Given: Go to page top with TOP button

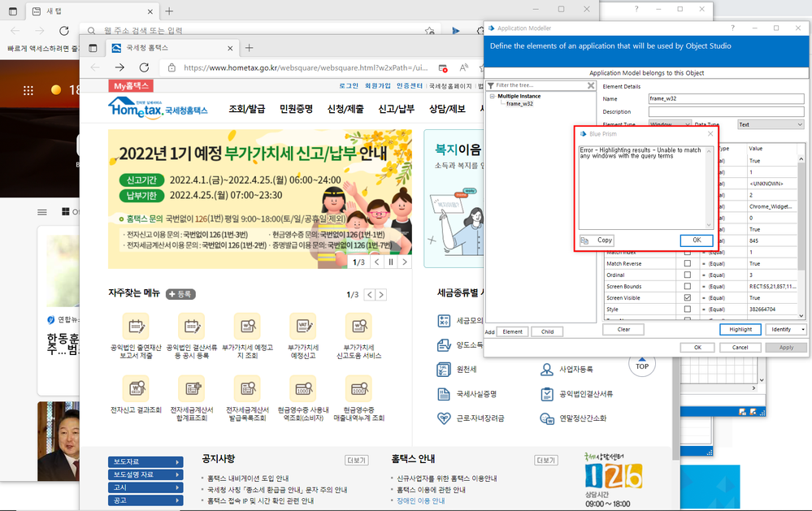Looking at the screenshot, I should 642,365.
